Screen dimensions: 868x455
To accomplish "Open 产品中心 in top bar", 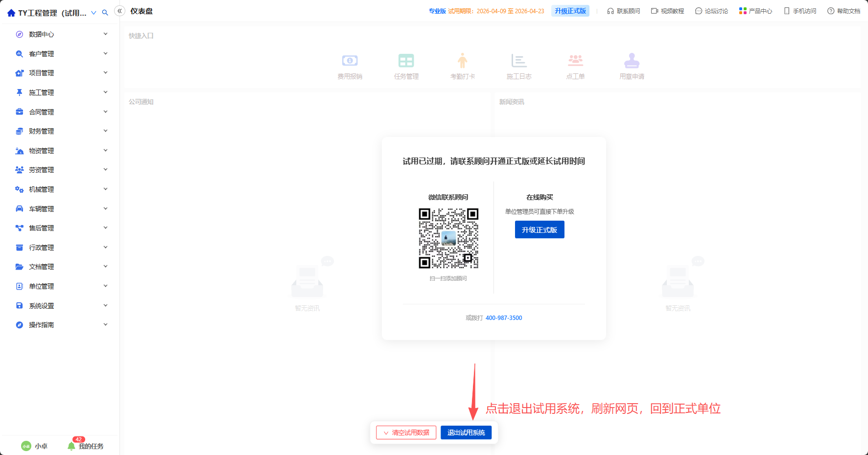I will click(x=755, y=11).
